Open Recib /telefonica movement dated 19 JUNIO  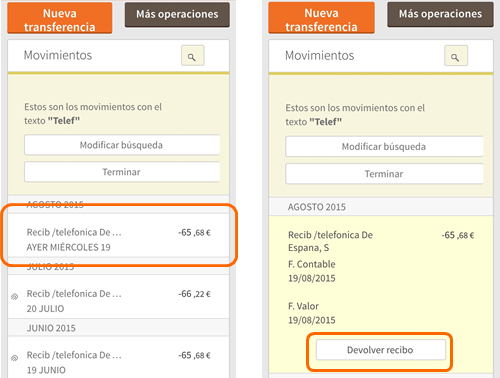(118, 357)
